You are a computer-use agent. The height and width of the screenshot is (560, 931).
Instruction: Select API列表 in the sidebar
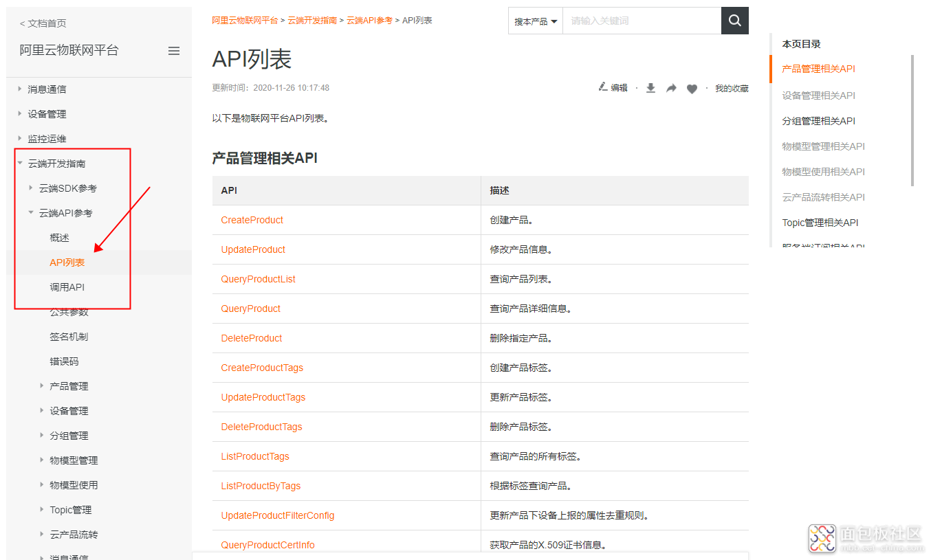point(67,262)
